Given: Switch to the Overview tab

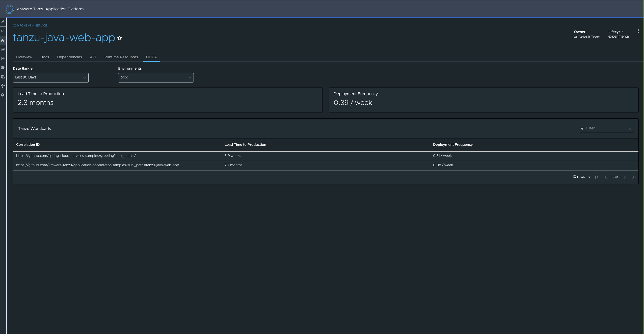Looking at the screenshot, I should point(24,56).
